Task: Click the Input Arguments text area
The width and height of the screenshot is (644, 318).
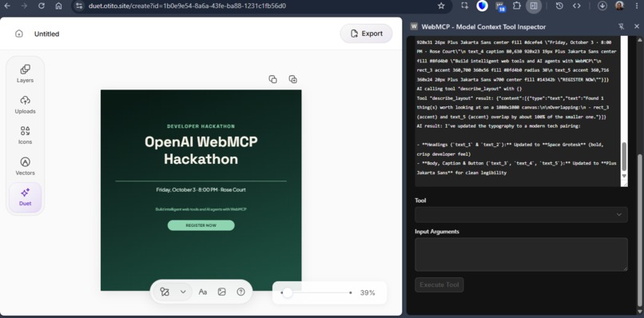Action: [521, 254]
